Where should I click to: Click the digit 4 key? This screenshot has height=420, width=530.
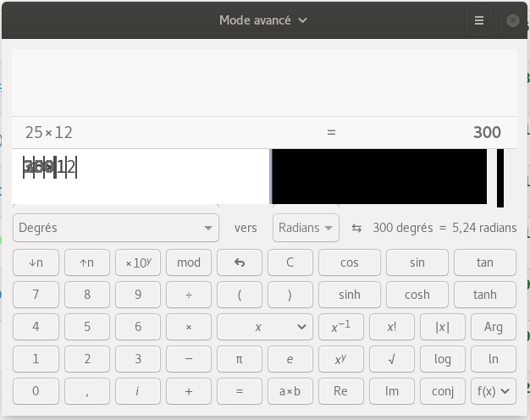pyautogui.click(x=36, y=327)
